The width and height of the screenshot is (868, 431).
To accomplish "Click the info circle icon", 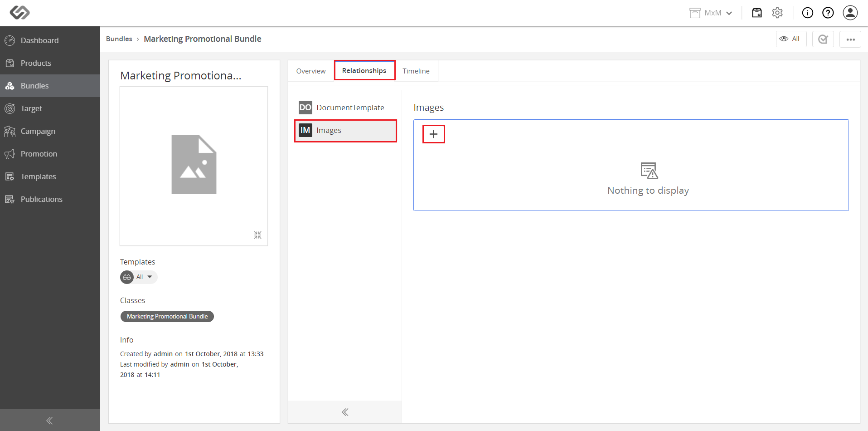I will 808,13.
